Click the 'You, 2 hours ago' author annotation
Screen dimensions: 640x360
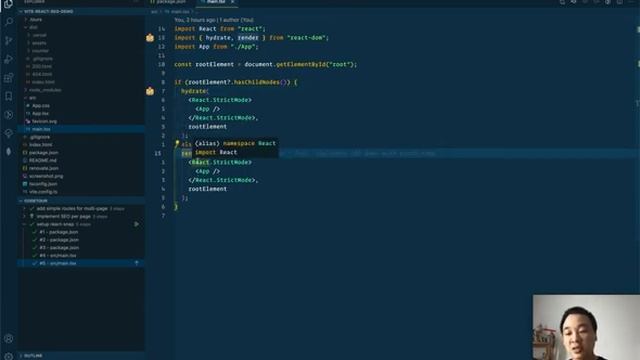tap(214, 20)
